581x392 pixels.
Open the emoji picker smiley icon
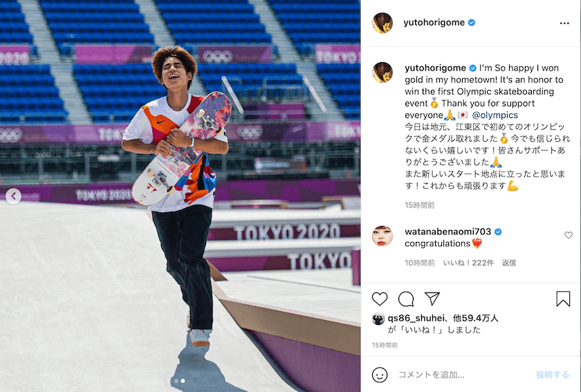tap(380, 375)
